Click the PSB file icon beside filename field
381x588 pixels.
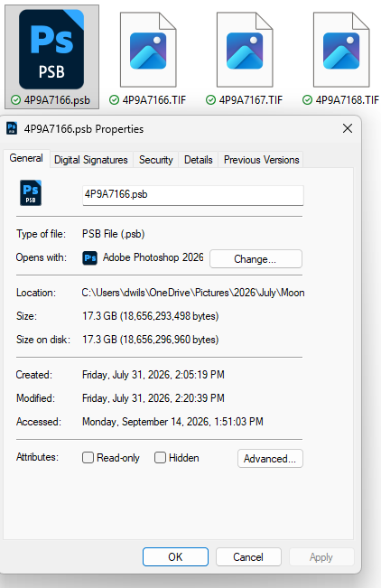pyautogui.click(x=31, y=193)
